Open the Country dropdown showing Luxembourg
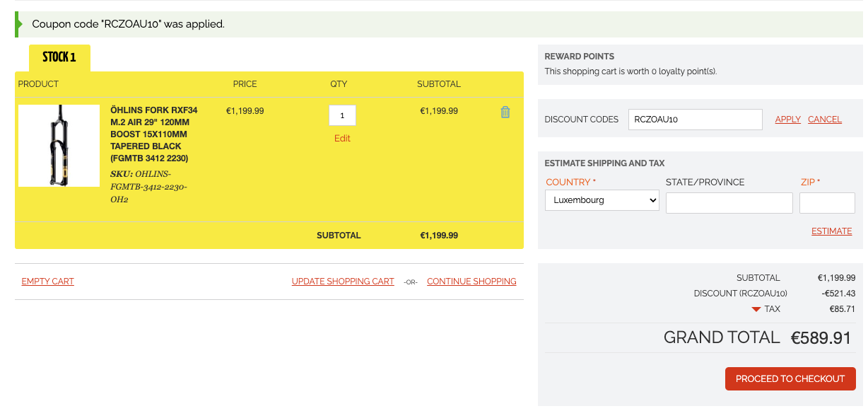 [x=602, y=200]
